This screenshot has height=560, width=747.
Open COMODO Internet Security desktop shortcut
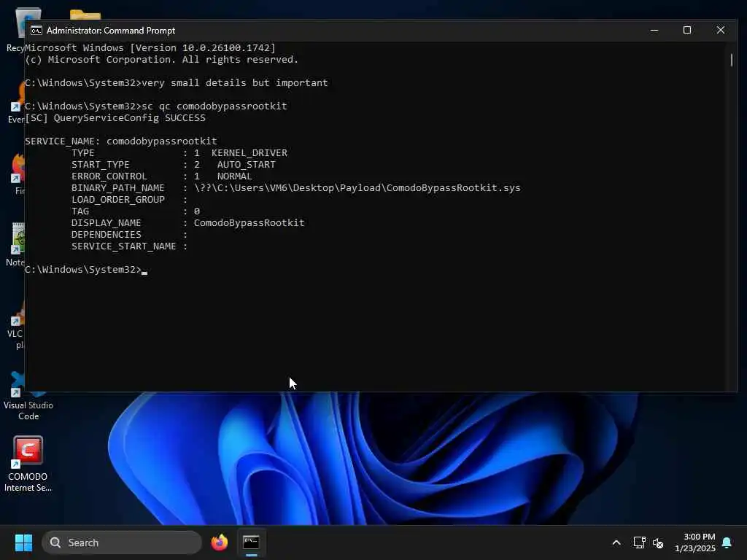click(x=28, y=464)
